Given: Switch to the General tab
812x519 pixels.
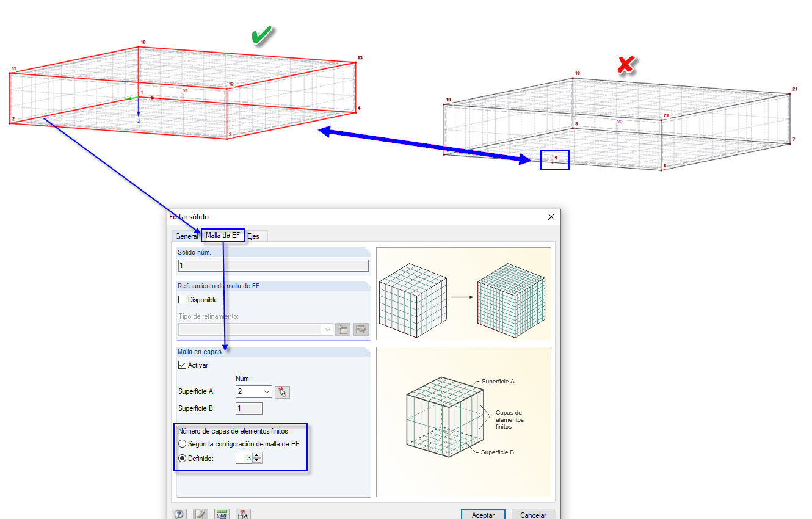Looking at the screenshot, I should 186,236.
